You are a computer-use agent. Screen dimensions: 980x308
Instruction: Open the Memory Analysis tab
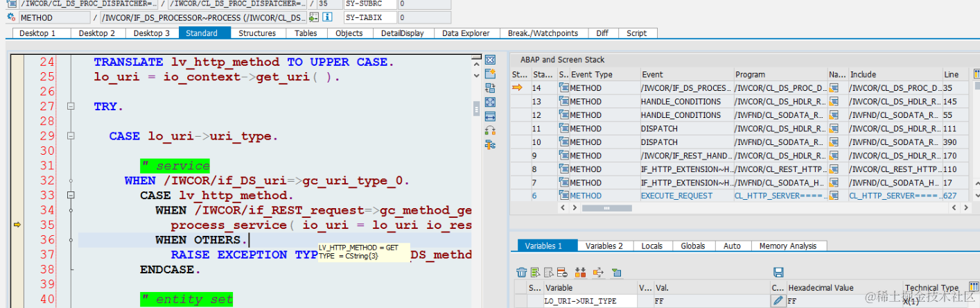[788, 246]
